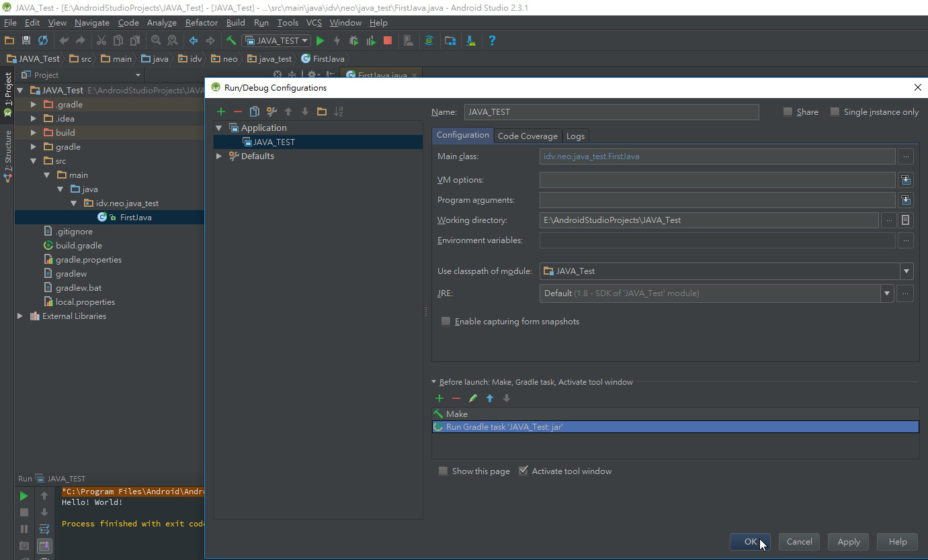Click the Program arguments input field

(717, 200)
